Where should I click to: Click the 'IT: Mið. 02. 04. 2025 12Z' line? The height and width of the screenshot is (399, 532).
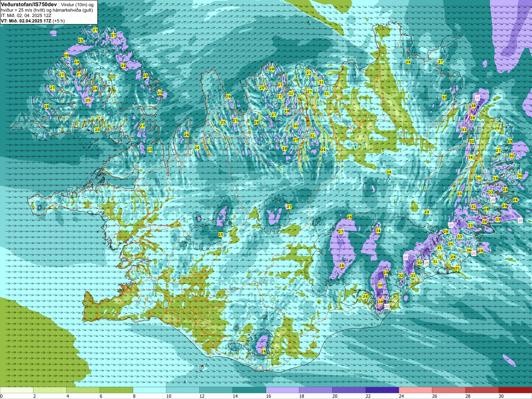click(26, 15)
